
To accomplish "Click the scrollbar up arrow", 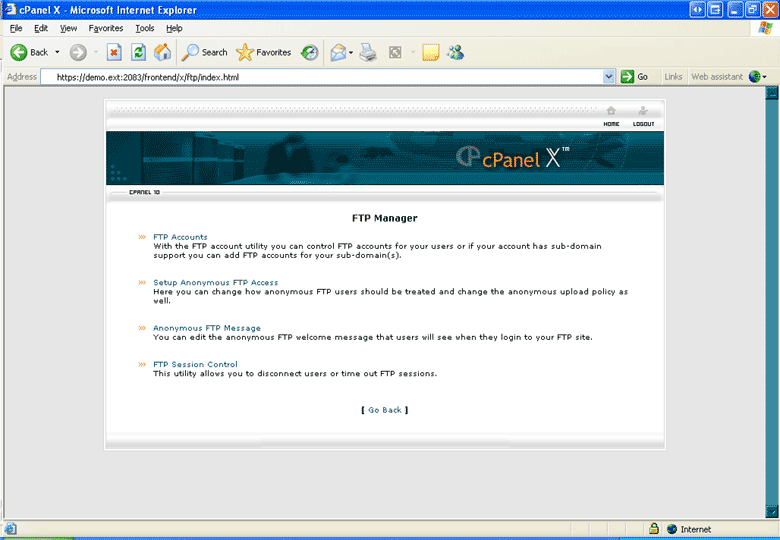I will (x=772, y=92).
